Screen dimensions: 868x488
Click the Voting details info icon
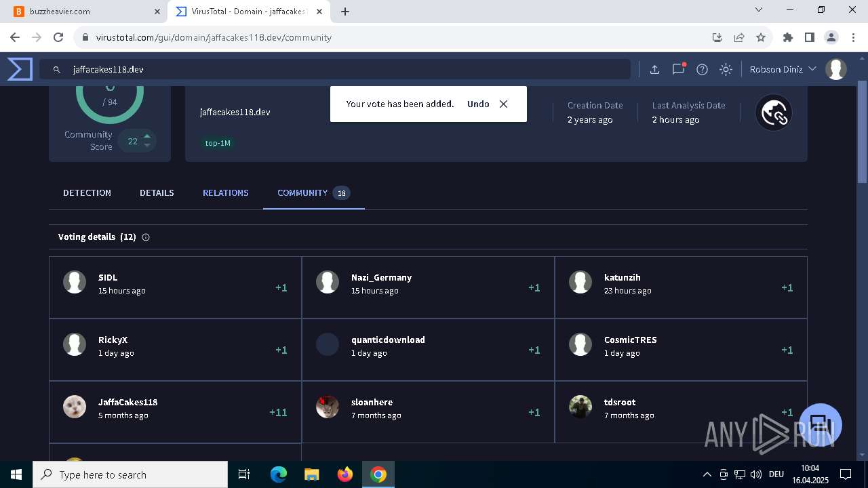[146, 237]
